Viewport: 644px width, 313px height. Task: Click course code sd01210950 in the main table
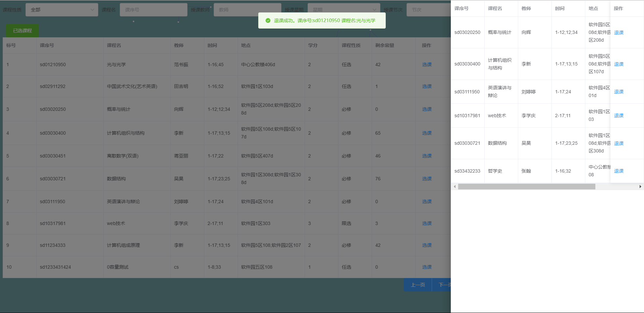(53, 64)
